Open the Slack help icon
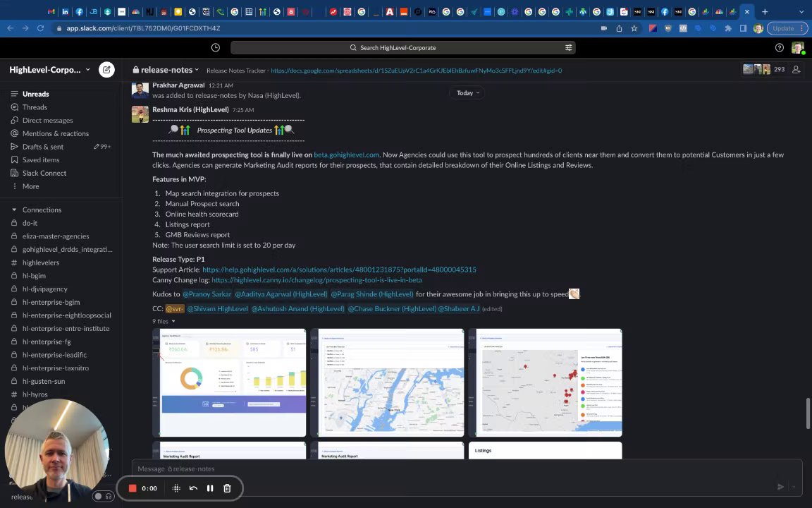812x508 pixels. tap(780, 48)
